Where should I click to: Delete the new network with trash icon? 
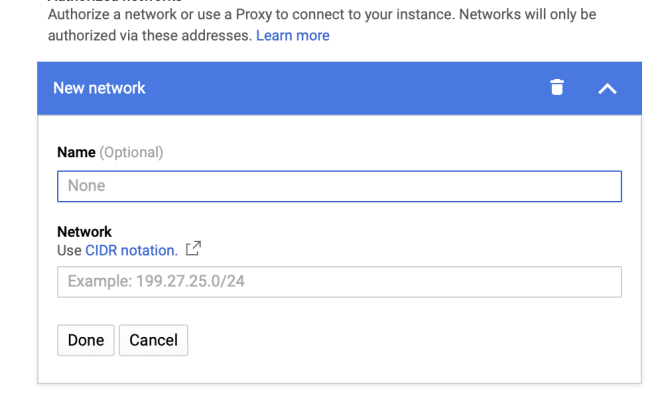click(x=557, y=88)
